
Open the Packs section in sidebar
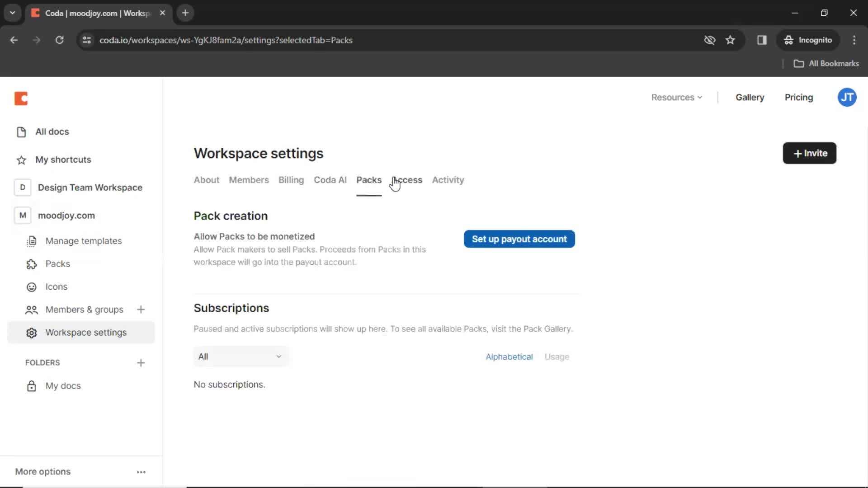click(58, 263)
